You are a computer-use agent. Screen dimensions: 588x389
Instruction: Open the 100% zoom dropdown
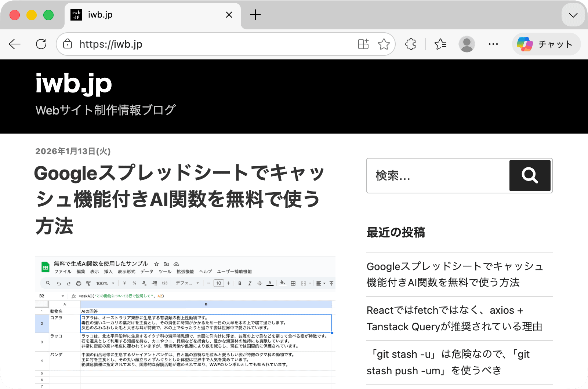tap(105, 283)
